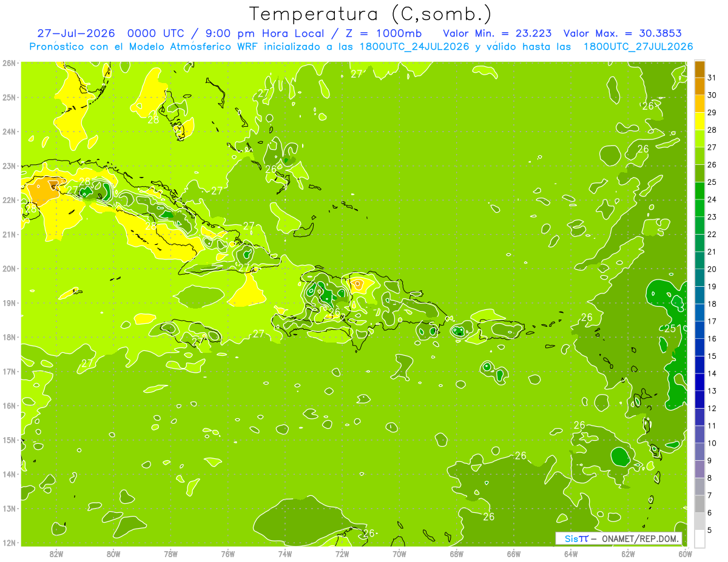Click the "14N" latitude axis label
Screen dimensions: 728x562
tap(9, 474)
